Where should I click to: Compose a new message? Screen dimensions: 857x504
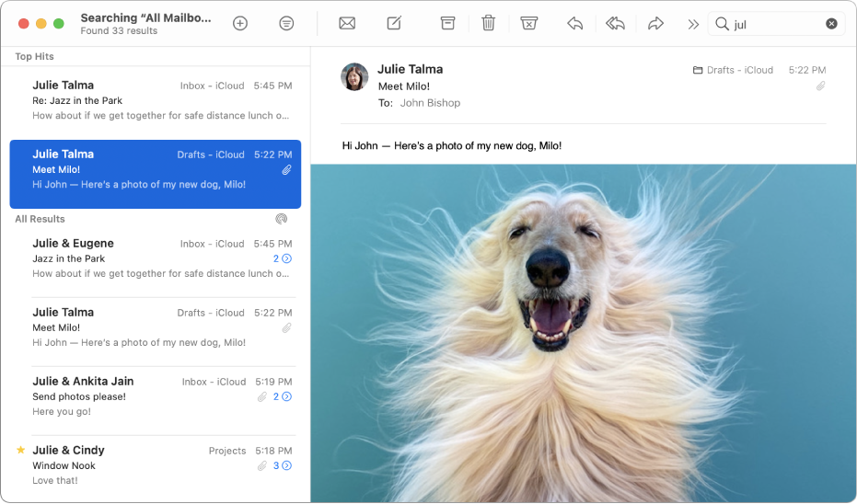point(394,23)
